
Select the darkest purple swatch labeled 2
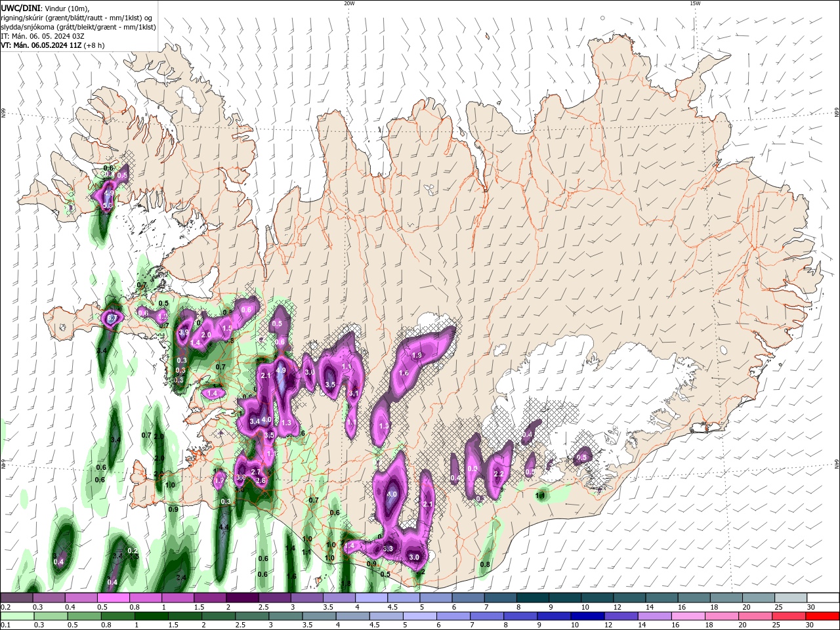click(x=242, y=598)
